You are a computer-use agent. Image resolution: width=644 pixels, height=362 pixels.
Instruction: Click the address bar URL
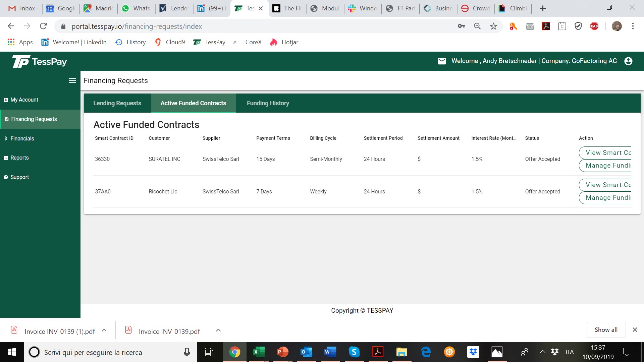click(x=137, y=26)
